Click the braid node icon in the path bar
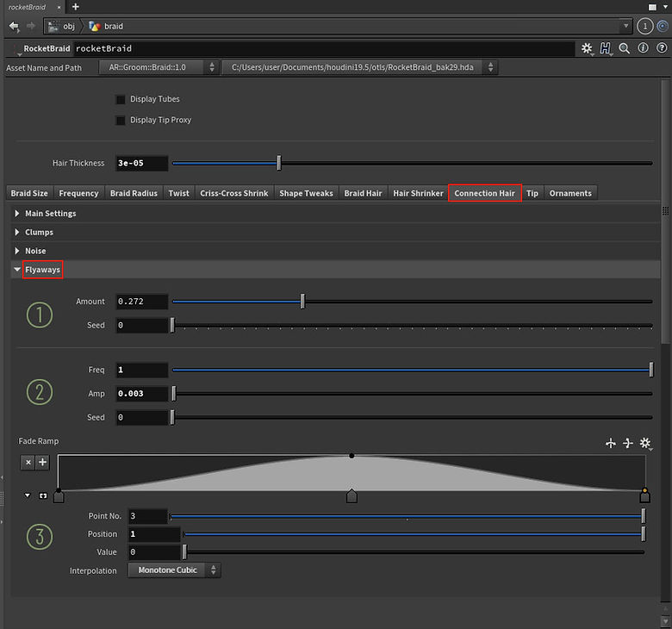 pos(94,27)
